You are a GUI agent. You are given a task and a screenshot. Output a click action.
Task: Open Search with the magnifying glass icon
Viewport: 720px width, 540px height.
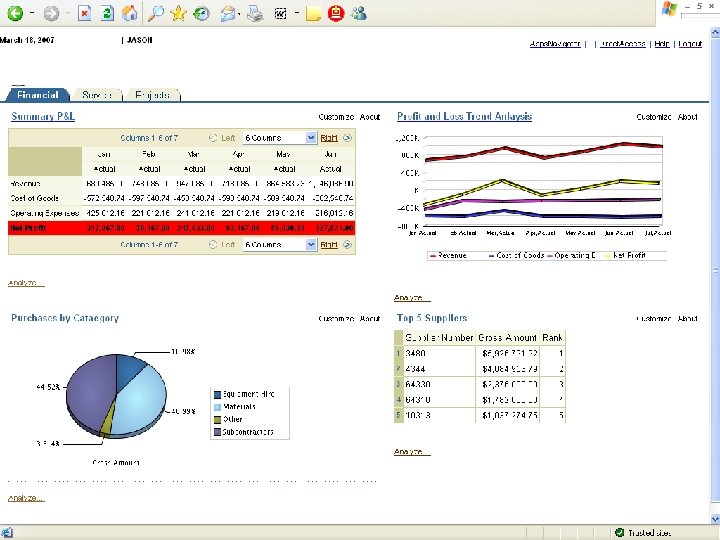coord(156,13)
